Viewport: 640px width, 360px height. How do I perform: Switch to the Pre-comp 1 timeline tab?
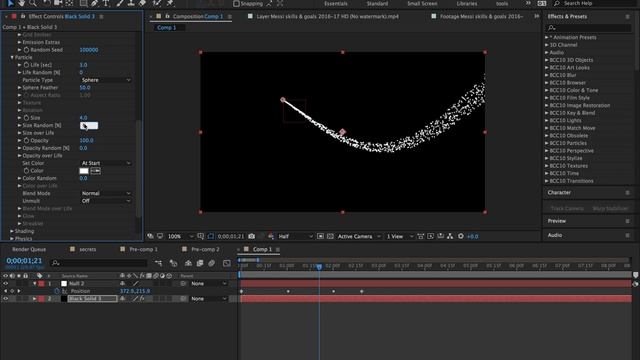point(143,249)
